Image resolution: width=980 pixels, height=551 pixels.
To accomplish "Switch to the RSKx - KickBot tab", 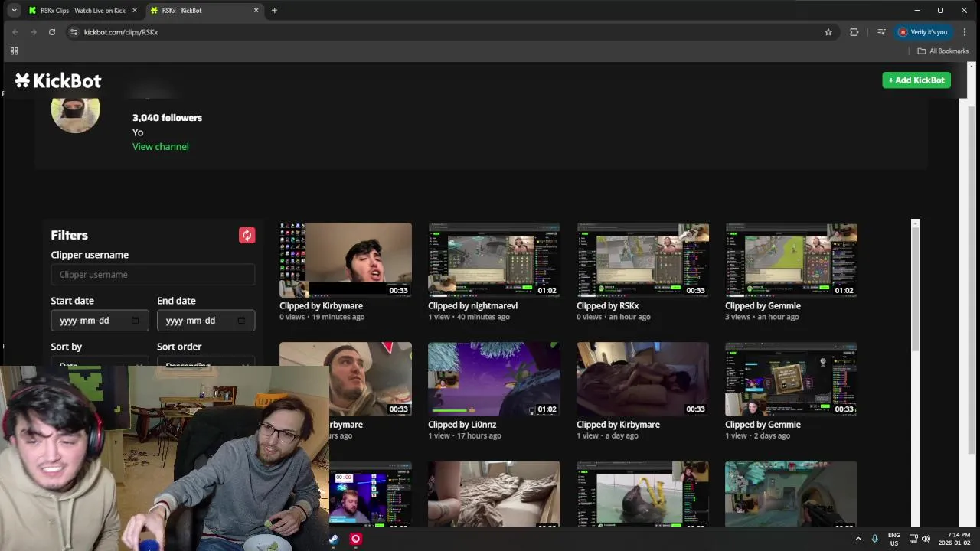I will [204, 11].
